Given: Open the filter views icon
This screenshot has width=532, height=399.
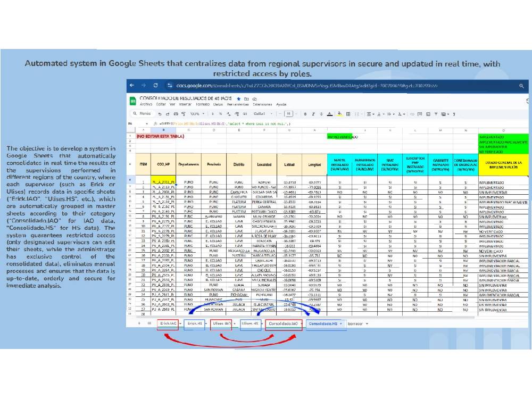Looking at the screenshot, I should (x=445, y=114).
